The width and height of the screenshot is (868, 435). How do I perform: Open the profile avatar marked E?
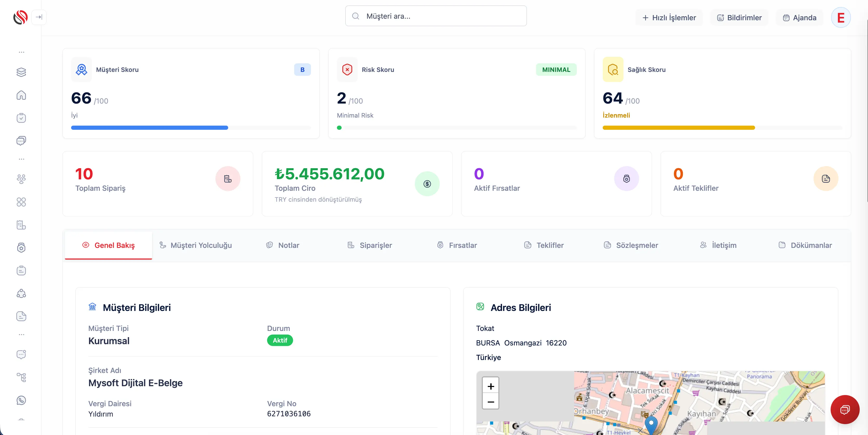pos(841,17)
